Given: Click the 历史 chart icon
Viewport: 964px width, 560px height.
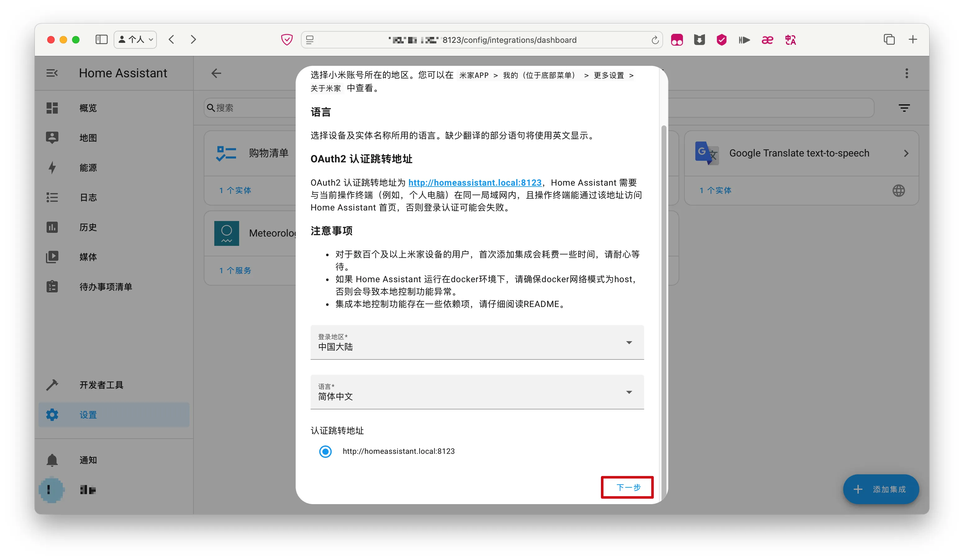Looking at the screenshot, I should [52, 228].
